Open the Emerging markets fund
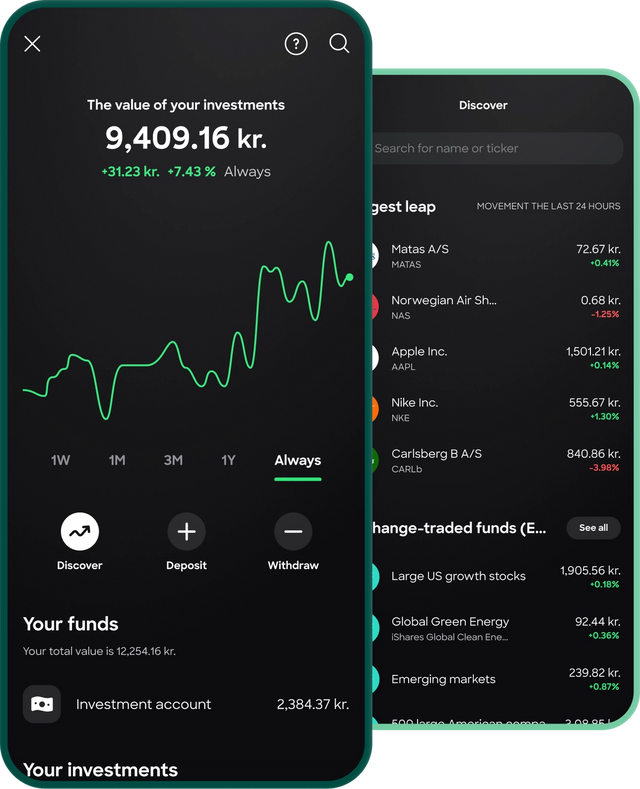Image resolution: width=640 pixels, height=789 pixels. point(496,679)
